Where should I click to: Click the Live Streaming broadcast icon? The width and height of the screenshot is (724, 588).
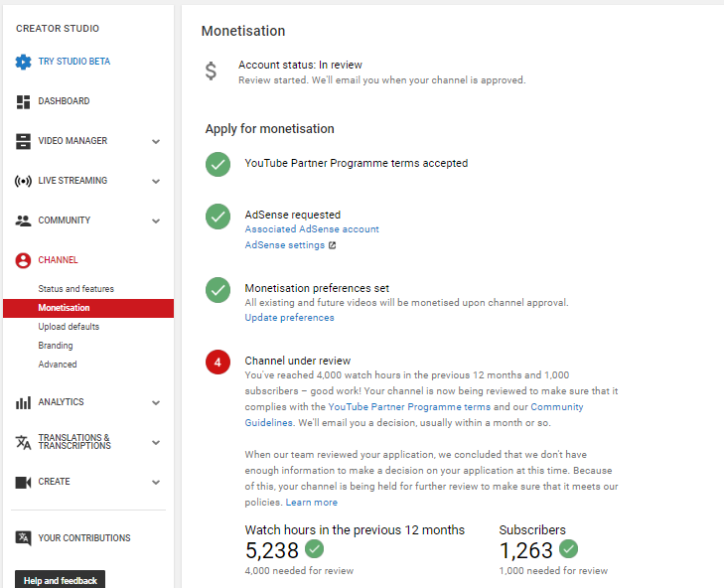(x=23, y=181)
